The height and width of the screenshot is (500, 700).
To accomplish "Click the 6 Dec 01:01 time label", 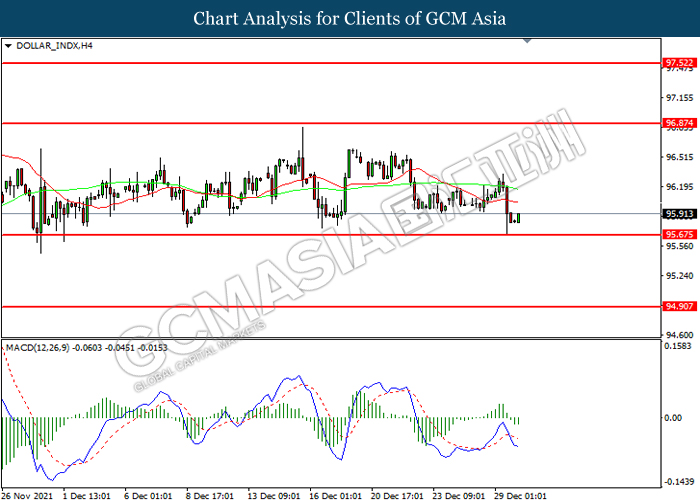I will point(148,496).
